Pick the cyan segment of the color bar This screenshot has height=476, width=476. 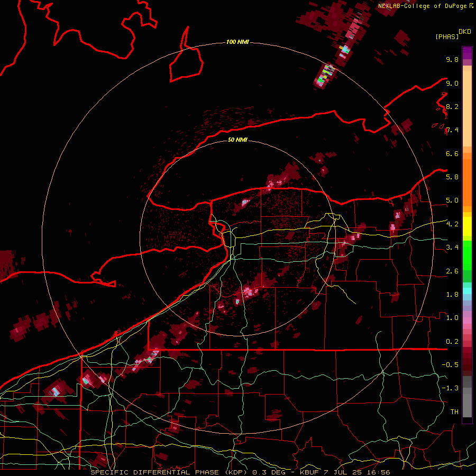click(467, 290)
